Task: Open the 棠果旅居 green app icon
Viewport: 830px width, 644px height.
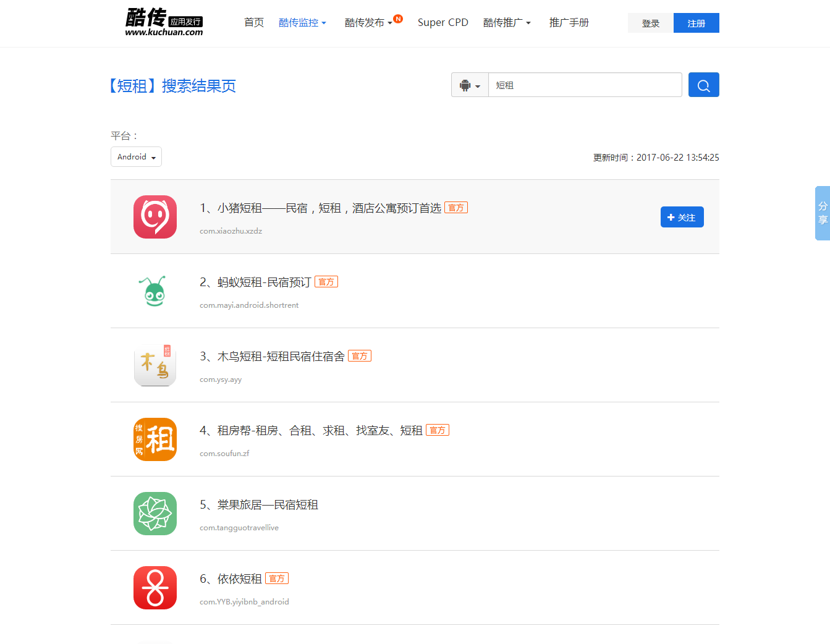Action: tap(155, 514)
